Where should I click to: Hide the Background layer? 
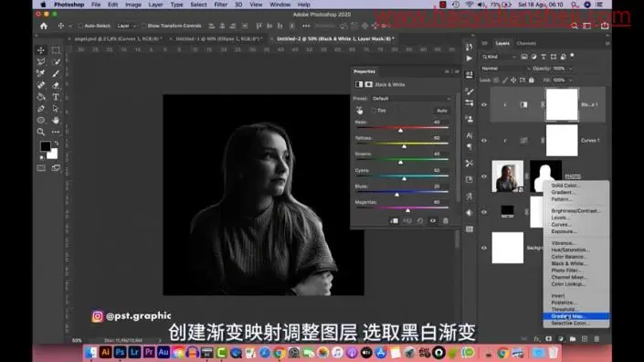(484, 248)
